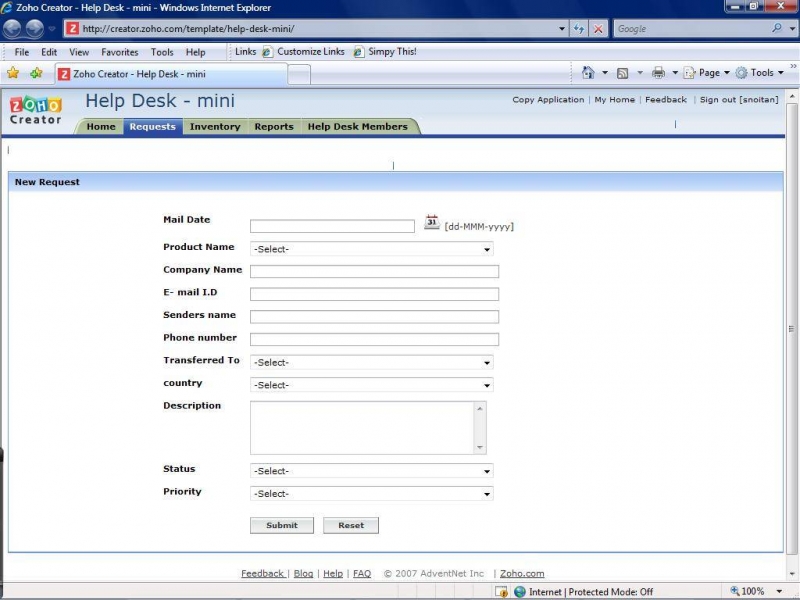Click the Internet Protected Mode globe icon
Screen dimensions: 800x600
click(x=521, y=591)
